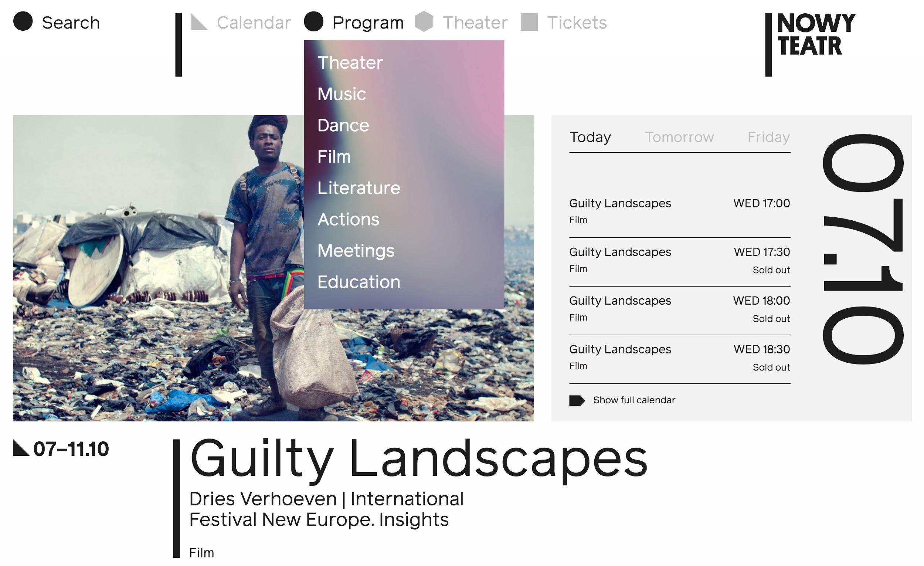This screenshot has width=924, height=566.
Task: Choose Literature from the Program dropdown
Action: point(359,188)
